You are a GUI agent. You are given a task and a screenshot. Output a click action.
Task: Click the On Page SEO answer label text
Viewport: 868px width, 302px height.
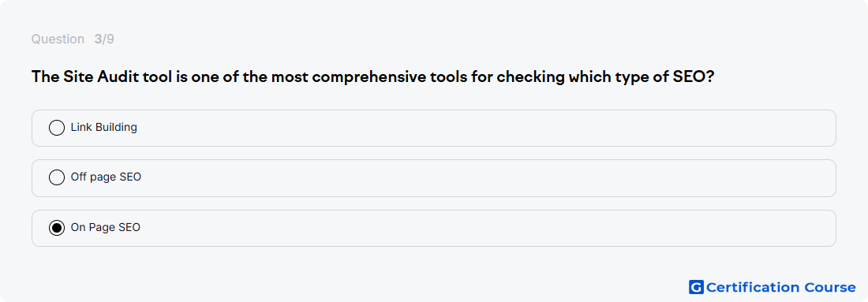(x=106, y=227)
